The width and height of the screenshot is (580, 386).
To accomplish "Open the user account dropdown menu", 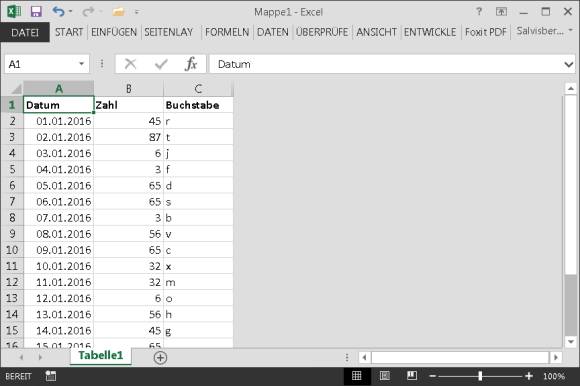I will (x=544, y=31).
